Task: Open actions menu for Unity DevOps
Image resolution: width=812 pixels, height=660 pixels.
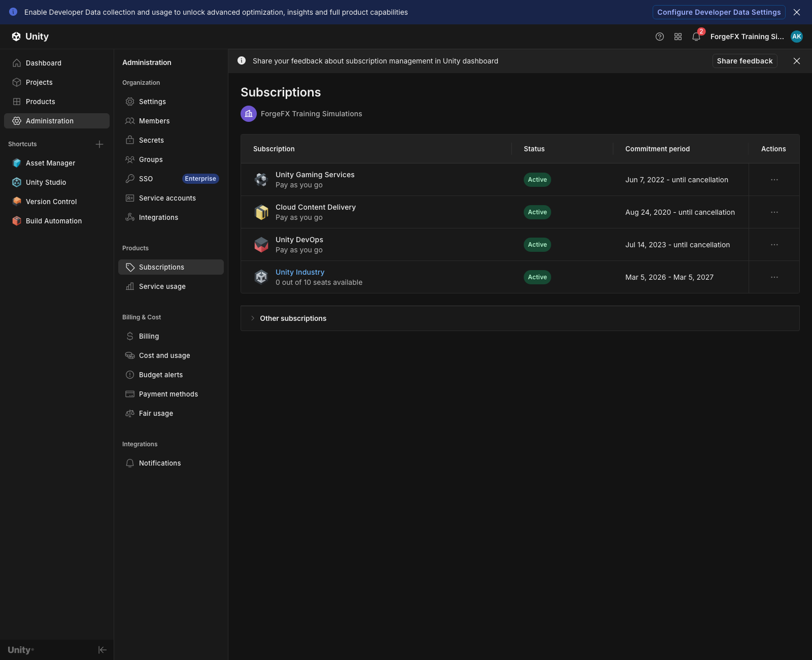Action: point(774,245)
